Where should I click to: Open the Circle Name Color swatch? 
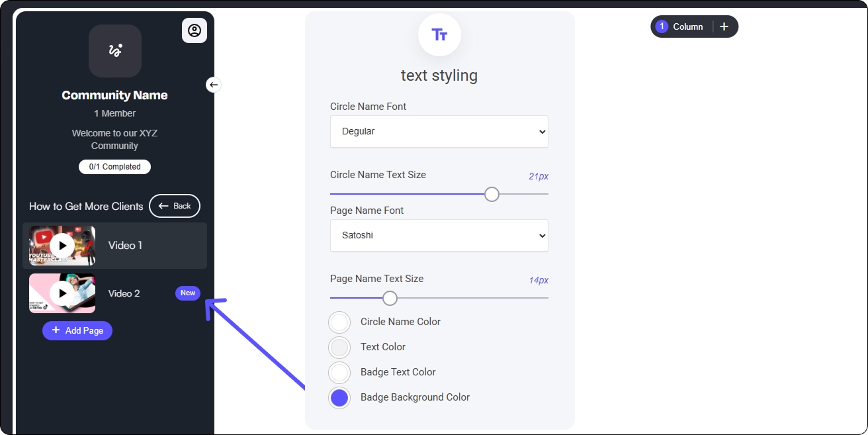pos(339,322)
